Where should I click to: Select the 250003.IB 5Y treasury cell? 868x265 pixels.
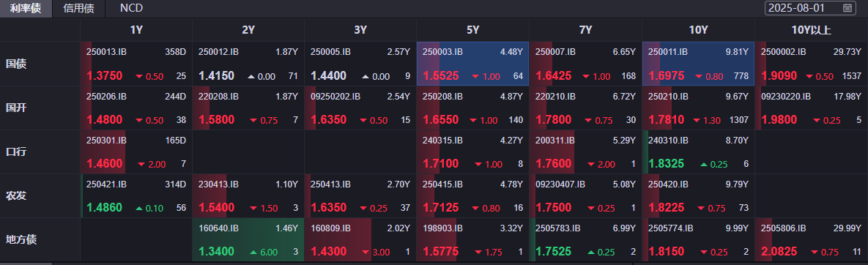coord(472,64)
